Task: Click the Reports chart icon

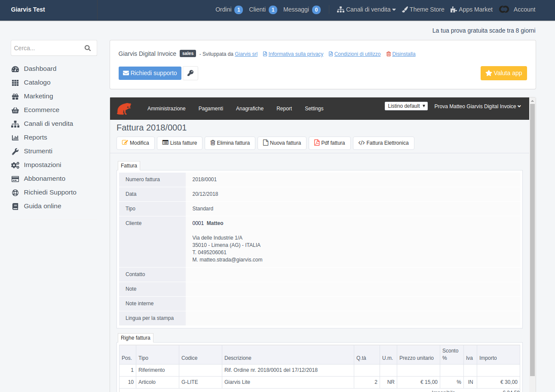Action: click(x=15, y=137)
